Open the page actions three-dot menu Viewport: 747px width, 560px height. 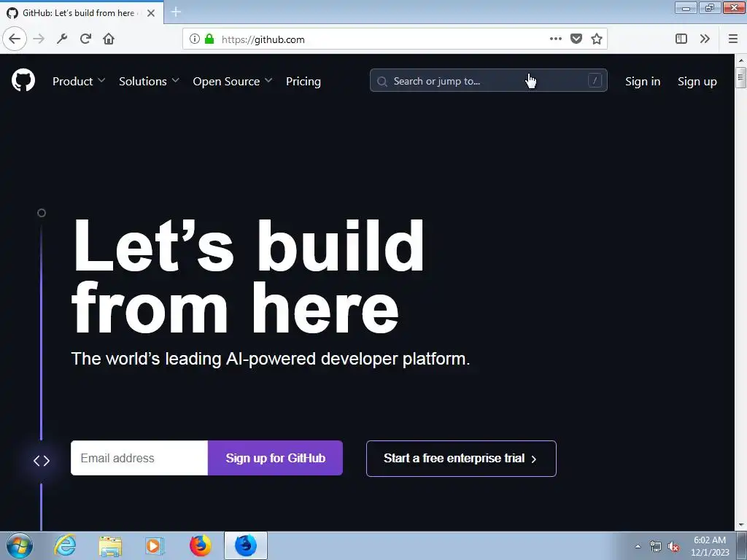pos(555,39)
